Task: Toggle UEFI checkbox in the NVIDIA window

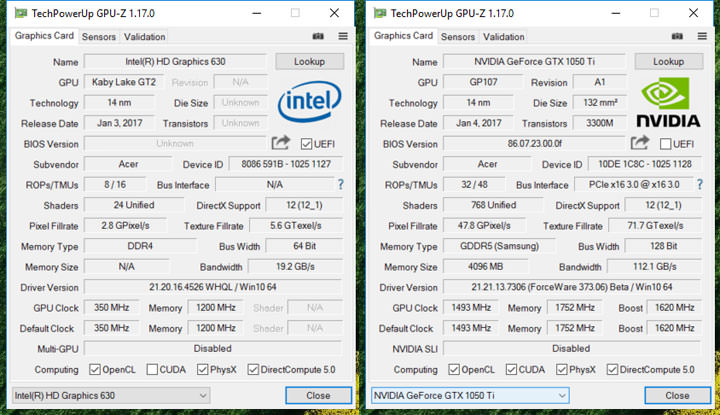Action: pos(666,144)
